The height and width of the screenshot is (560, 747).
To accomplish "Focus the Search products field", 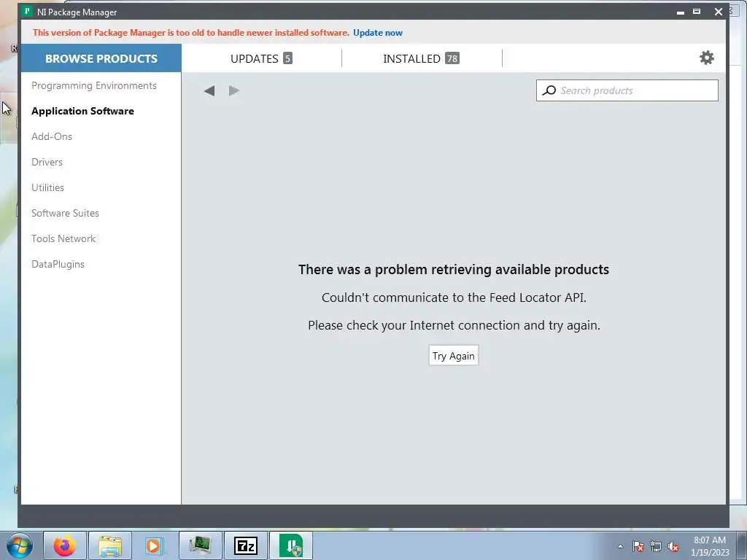I will pyautogui.click(x=627, y=90).
